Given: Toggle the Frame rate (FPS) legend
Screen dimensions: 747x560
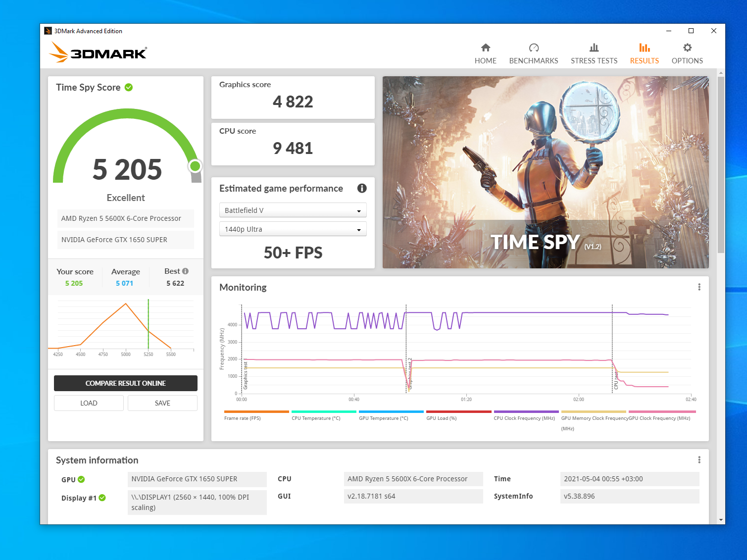Looking at the screenshot, I should tap(256, 415).
